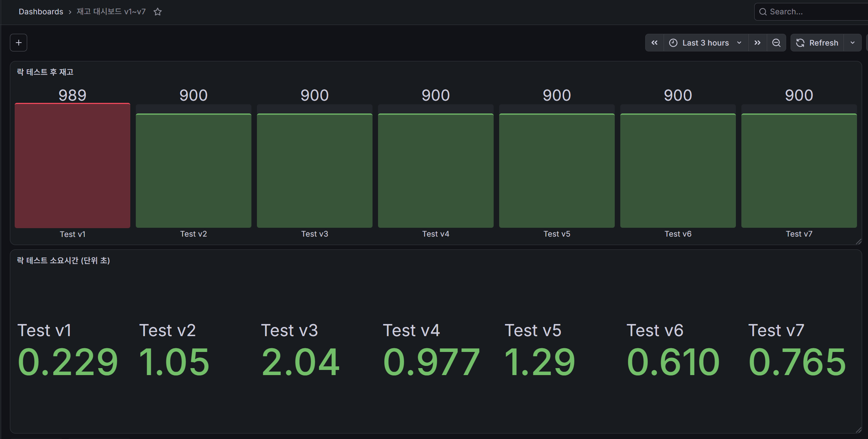The image size is (868, 439).
Task: Click the 989 value above Test v1
Action: pyautogui.click(x=72, y=96)
